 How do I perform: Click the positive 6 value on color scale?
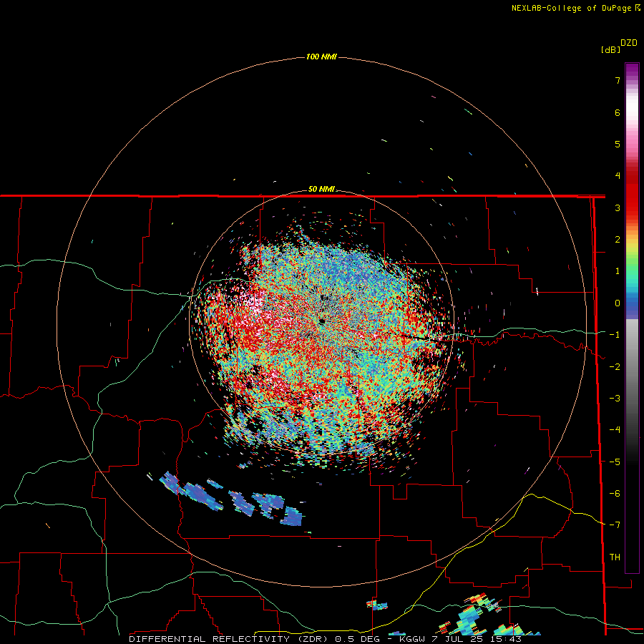point(618,112)
